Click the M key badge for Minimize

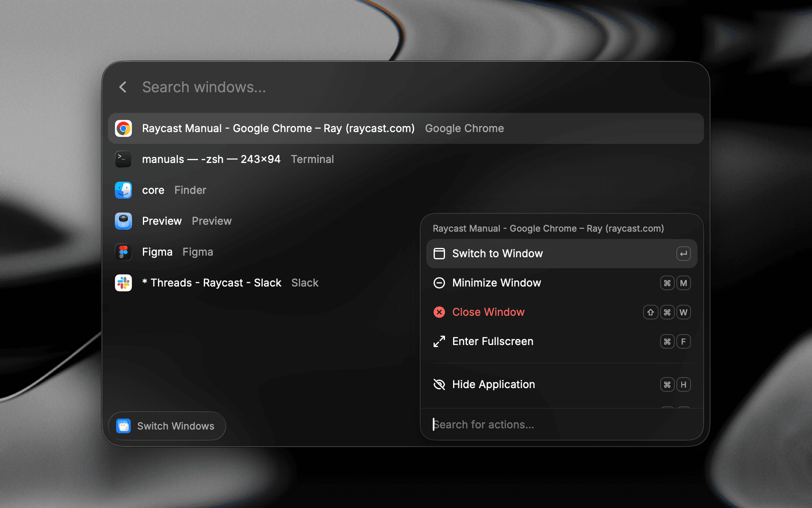(684, 283)
